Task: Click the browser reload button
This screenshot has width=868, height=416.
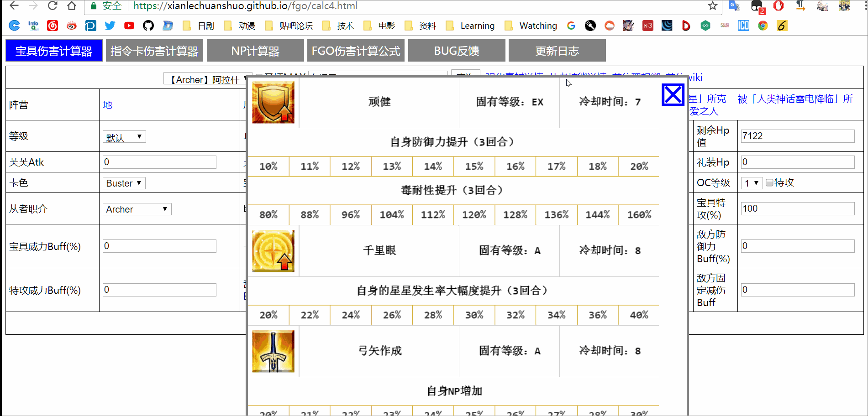Action: [x=53, y=6]
